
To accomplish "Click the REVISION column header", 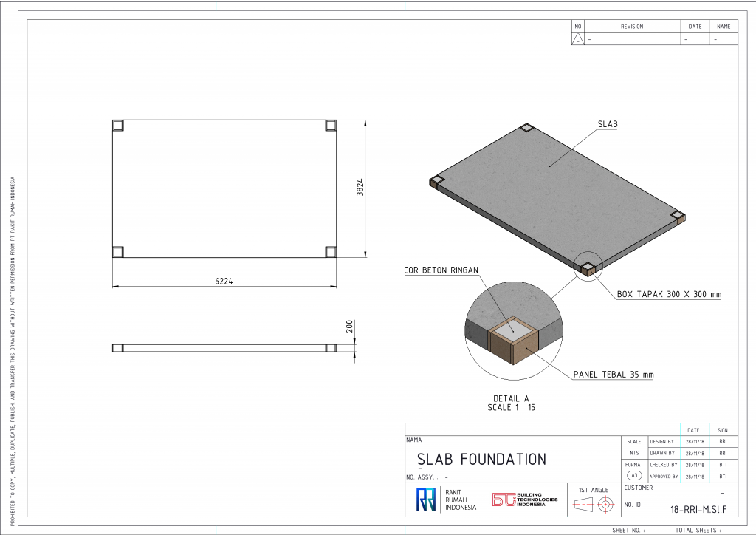I will click(631, 27).
